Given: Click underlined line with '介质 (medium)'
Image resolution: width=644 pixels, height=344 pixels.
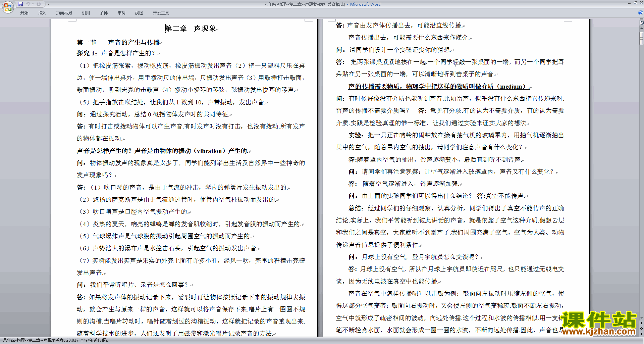Looking at the screenshot, I should tap(439, 86).
